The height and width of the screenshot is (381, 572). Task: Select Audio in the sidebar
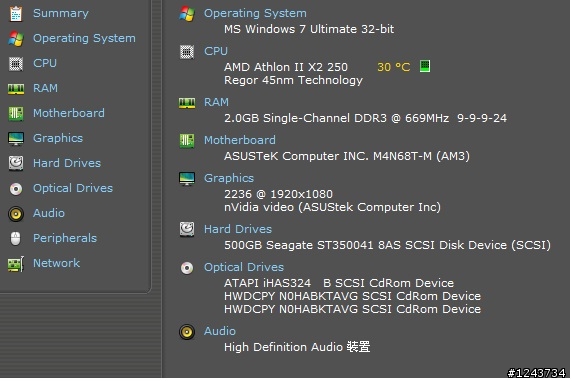pos(49,213)
